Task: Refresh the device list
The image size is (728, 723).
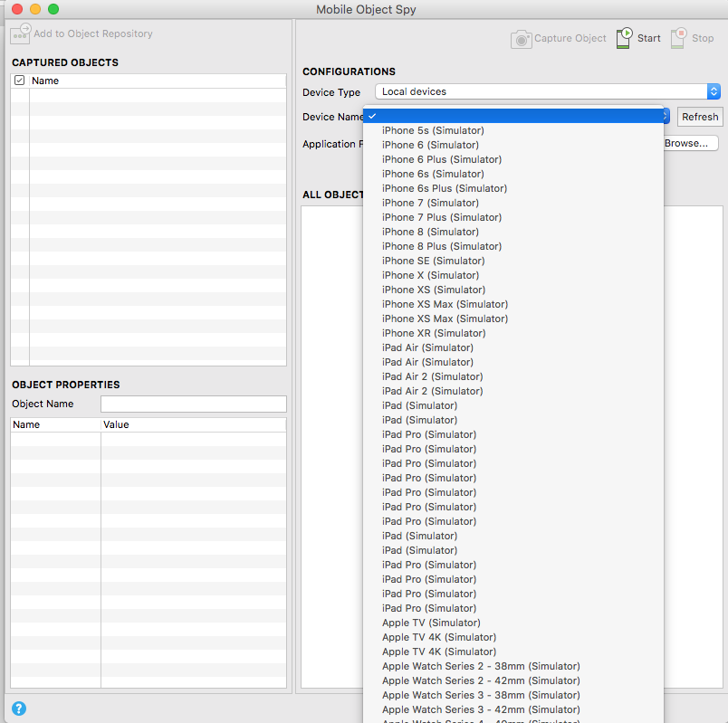Action: tap(700, 117)
